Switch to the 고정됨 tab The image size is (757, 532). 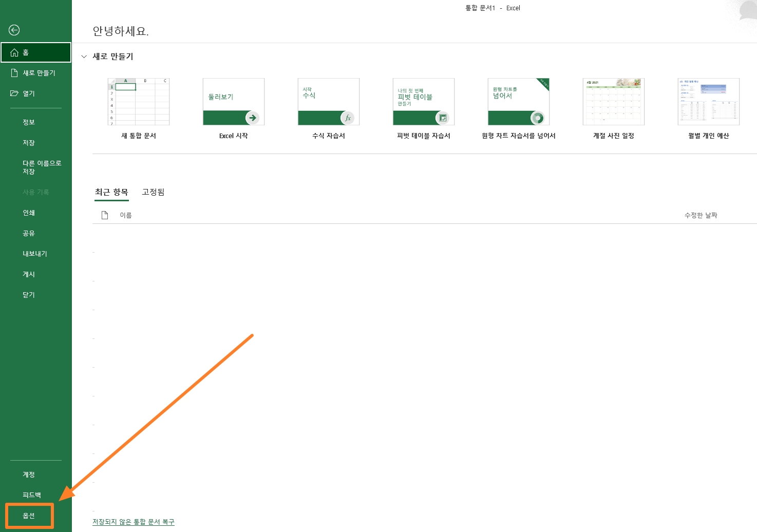click(153, 192)
